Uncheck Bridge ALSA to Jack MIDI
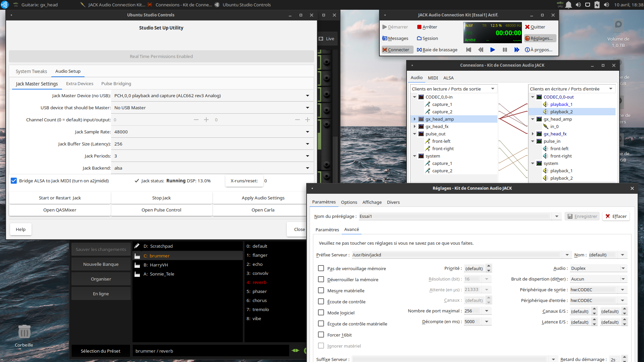Screen dimensions: 644x362 14,181
